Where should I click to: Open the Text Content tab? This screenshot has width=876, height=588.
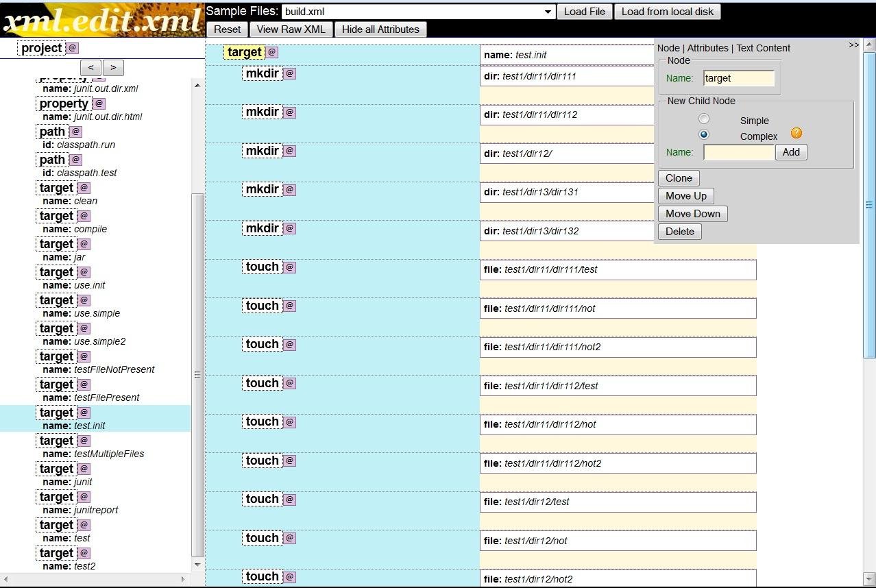[x=763, y=48]
